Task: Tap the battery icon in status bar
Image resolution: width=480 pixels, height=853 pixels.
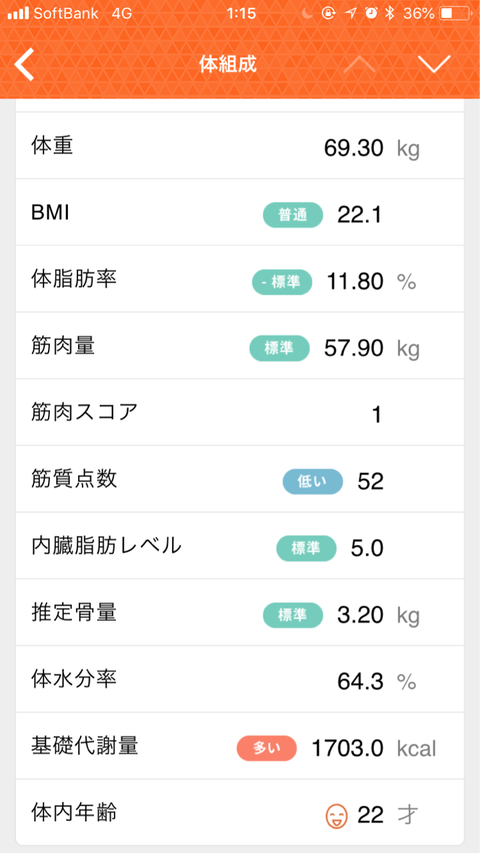Action: (455, 14)
